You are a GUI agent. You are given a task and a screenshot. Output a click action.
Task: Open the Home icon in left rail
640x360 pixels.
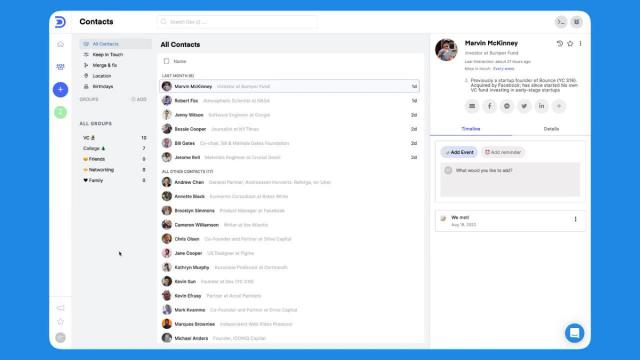coord(60,44)
